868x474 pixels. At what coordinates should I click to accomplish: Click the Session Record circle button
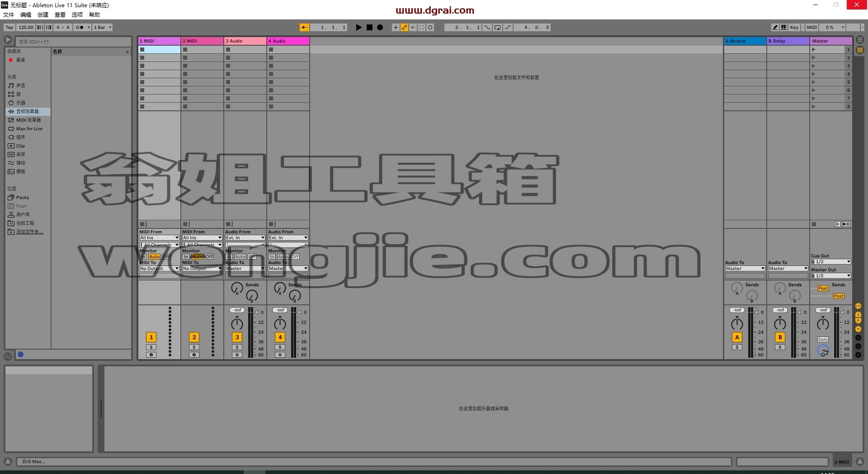(430, 27)
